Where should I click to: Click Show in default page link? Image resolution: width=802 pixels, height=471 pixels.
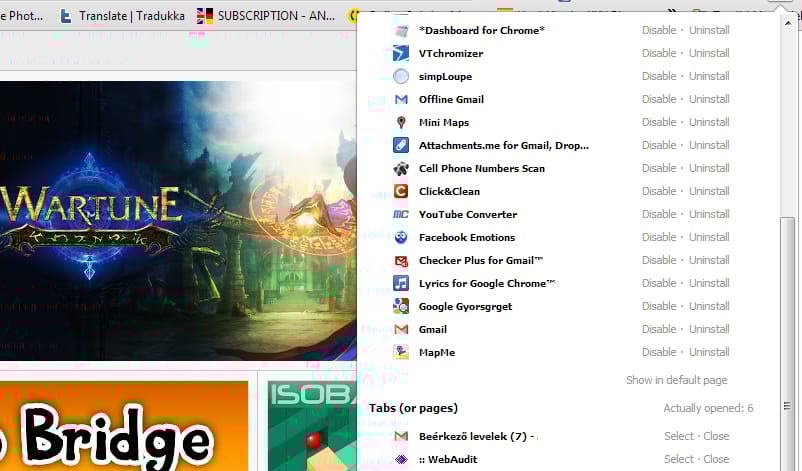[676, 380]
